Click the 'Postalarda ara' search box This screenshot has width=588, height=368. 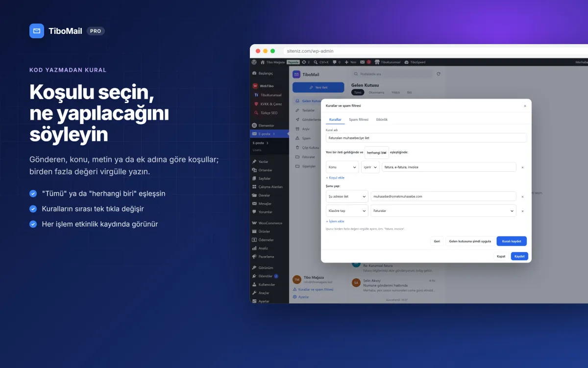(x=392, y=74)
